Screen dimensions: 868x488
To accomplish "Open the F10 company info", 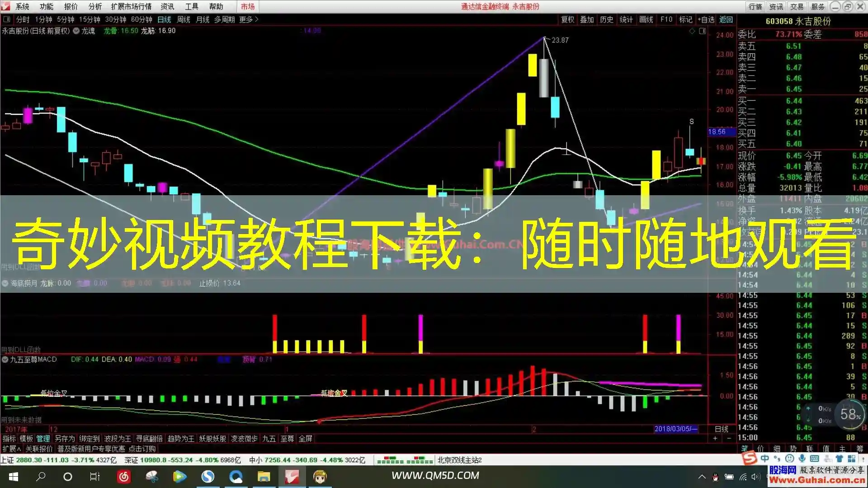I will click(666, 19).
